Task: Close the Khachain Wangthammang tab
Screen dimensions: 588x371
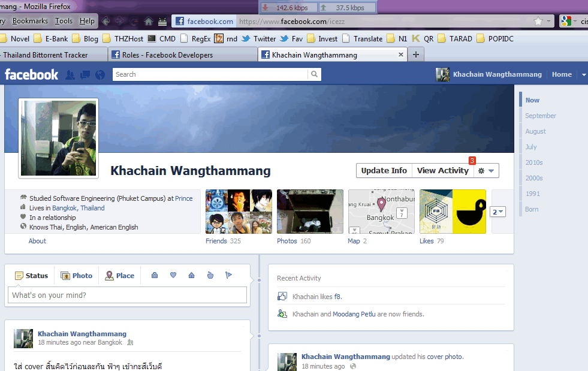Action: pyautogui.click(x=401, y=55)
